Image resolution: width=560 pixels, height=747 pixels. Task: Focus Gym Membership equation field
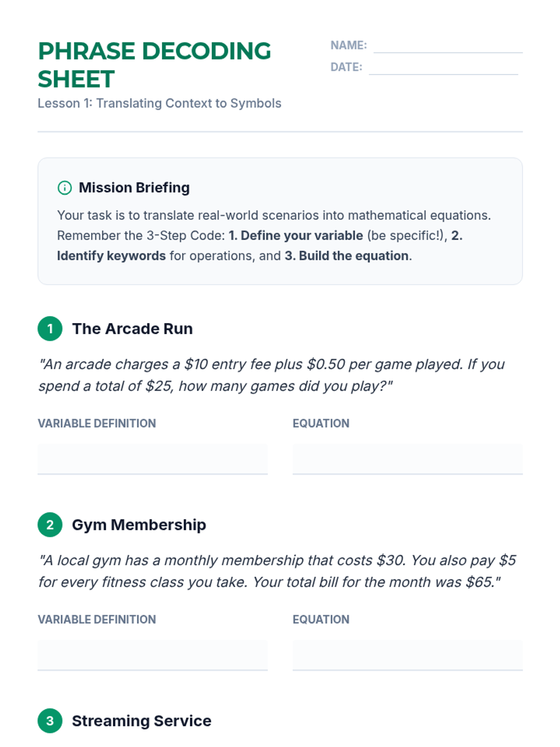click(407, 655)
